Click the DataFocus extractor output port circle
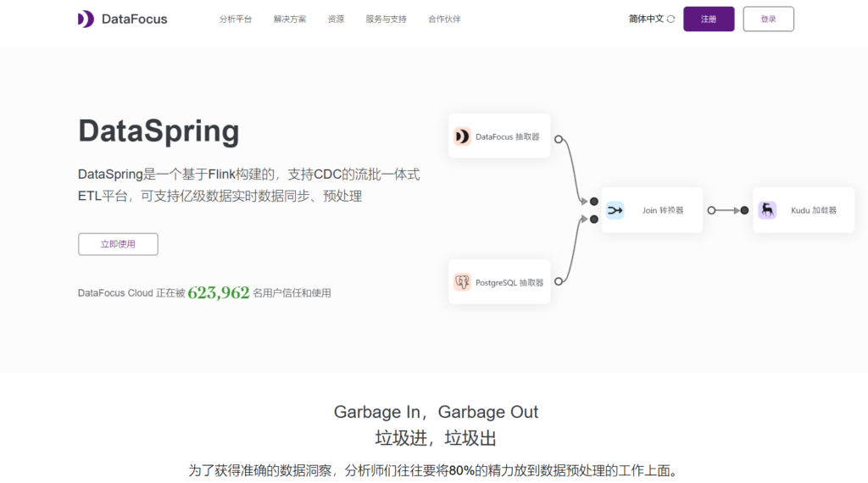The height and width of the screenshot is (483, 868). tap(558, 139)
